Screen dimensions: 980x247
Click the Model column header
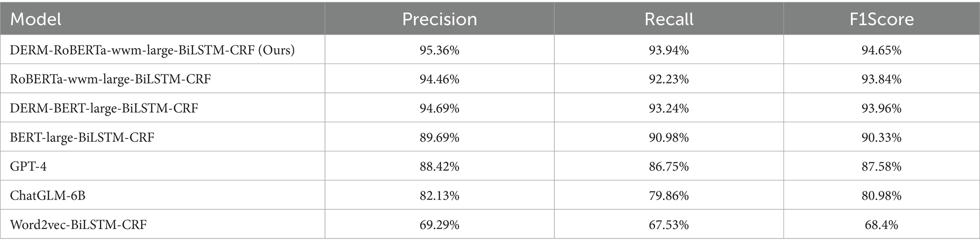coord(36,19)
